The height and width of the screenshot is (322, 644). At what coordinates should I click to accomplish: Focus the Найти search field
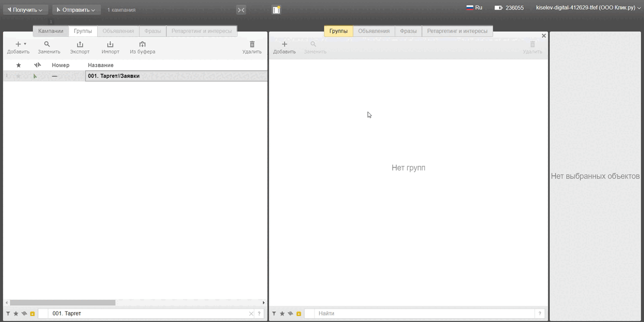(425, 313)
